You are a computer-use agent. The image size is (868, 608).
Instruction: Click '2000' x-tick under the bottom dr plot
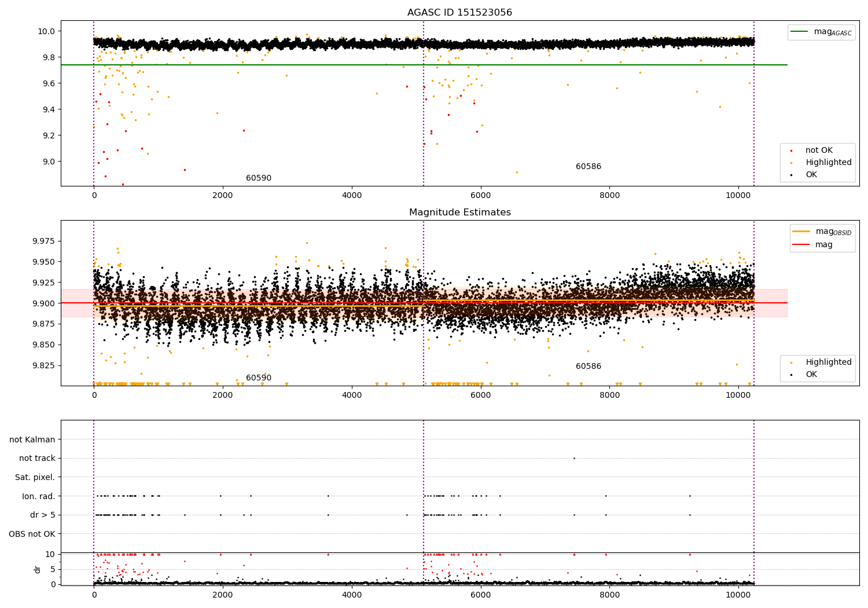[x=223, y=595]
